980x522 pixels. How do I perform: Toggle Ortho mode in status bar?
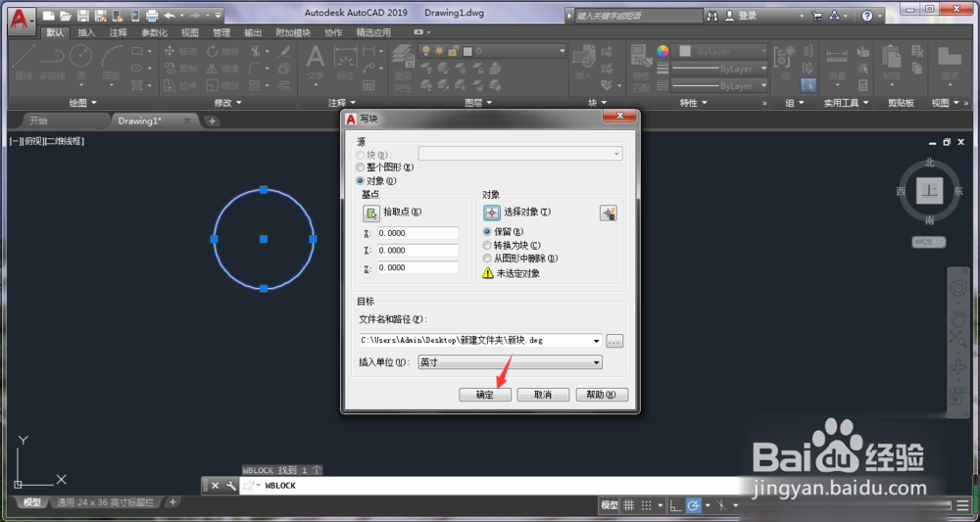pyautogui.click(x=675, y=504)
